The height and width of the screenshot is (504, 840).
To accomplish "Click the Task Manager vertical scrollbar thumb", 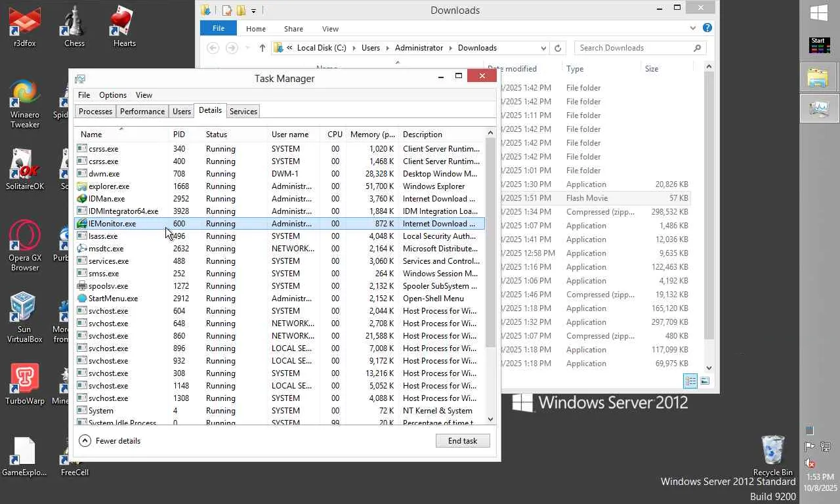I will (x=490, y=243).
